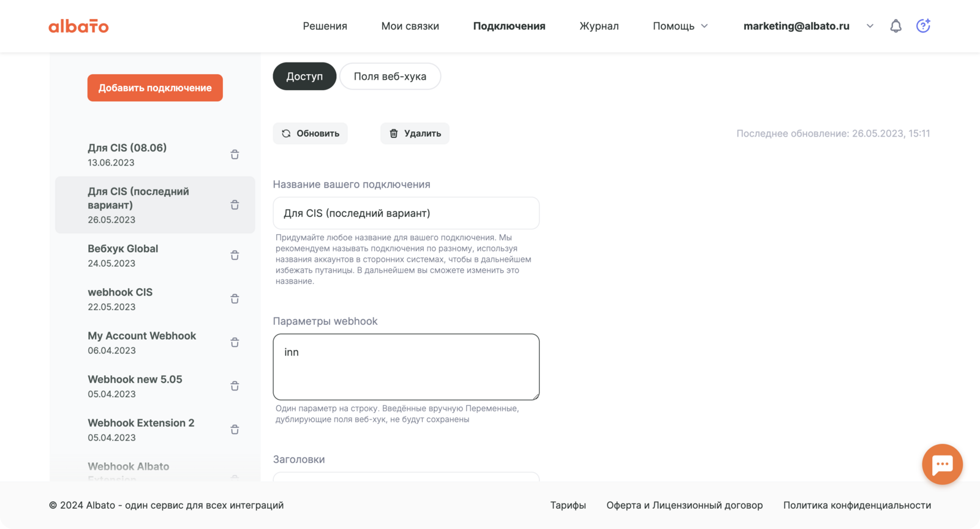Select 'Webhook Extension 2' in the connections list
The image size is (980, 529).
pyautogui.click(x=141, y=424)
